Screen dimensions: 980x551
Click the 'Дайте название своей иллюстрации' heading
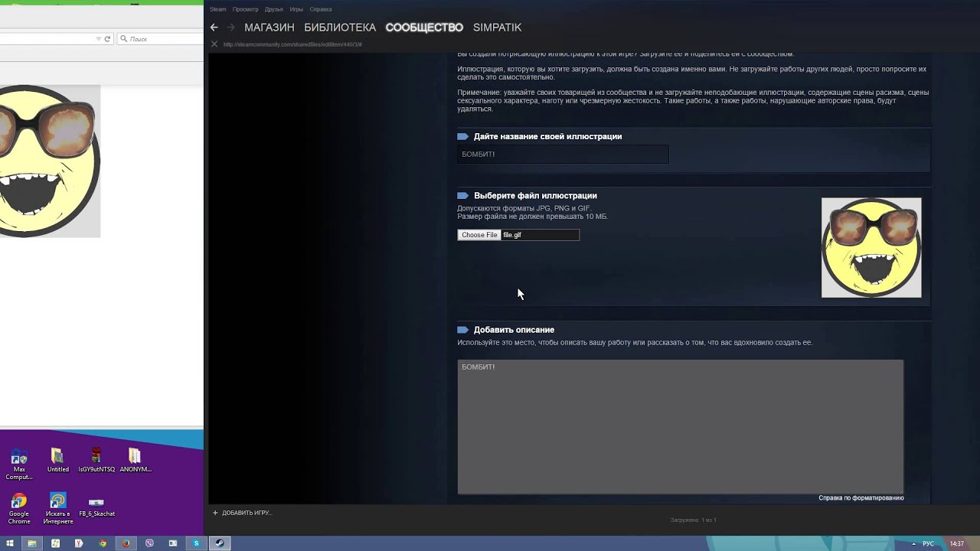click(547, 136)
